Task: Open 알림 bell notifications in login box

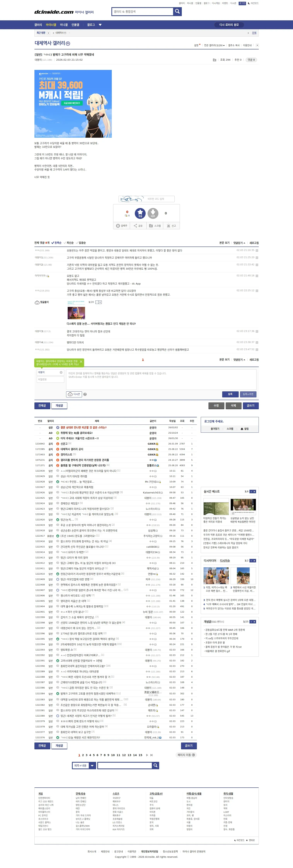Action: tap(245, 429)
